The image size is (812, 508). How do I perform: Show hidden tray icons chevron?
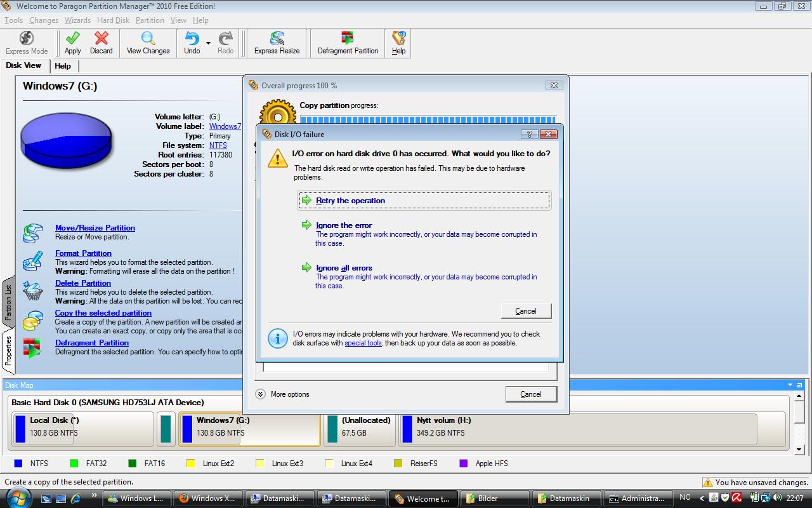[702, 498]
